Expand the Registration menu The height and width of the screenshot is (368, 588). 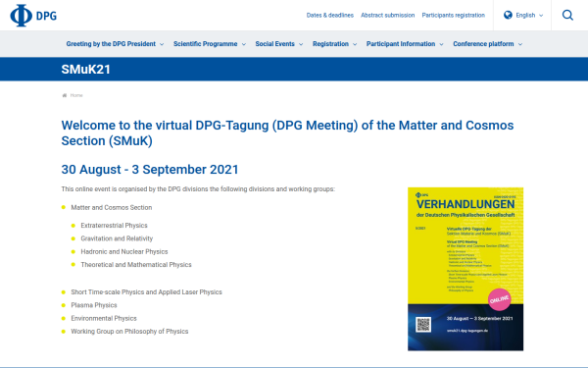[x=334, y=44]
